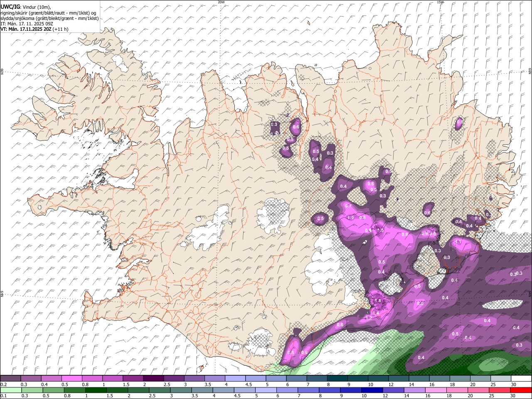Click the "20W" longitude label
532x399 pixels.
(x=221, y=2)
